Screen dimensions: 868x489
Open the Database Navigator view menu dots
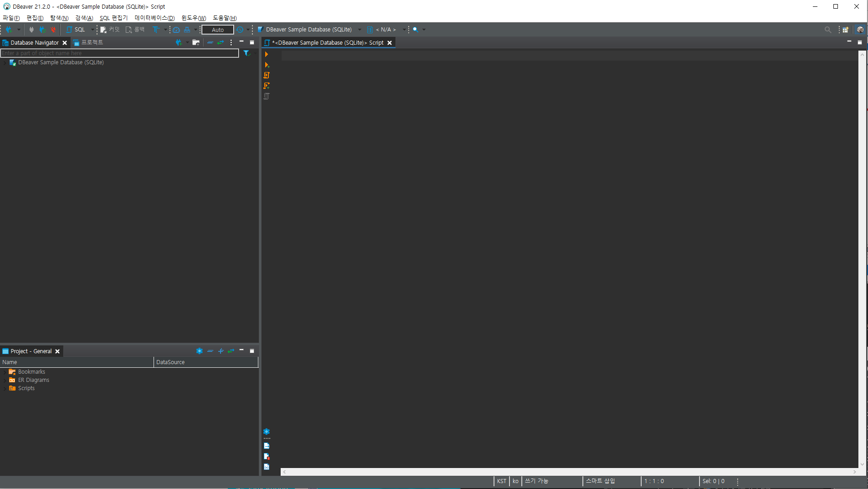[231, 42]
